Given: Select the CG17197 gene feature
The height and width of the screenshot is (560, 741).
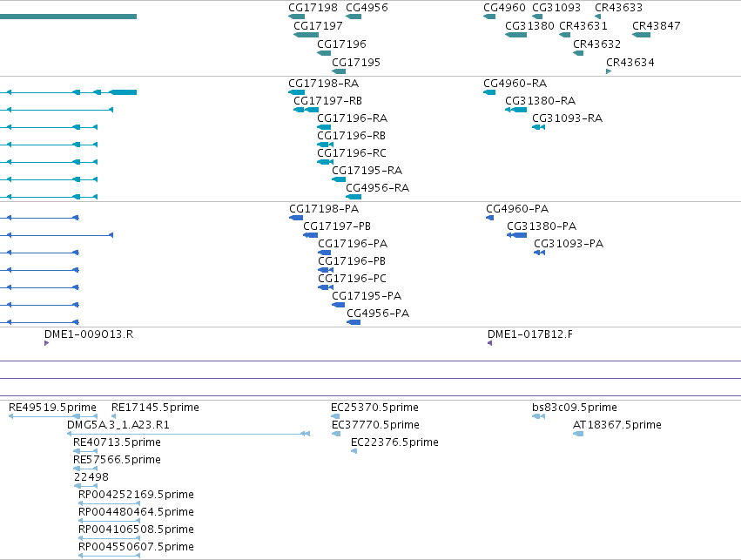Looking at the screenshot, I should [x=306, y=35].
